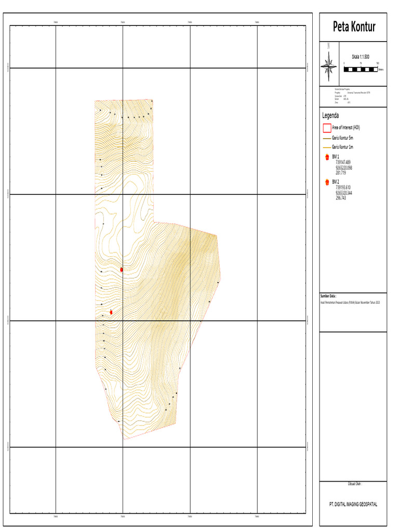Select the Legenda heading
Viewport: 399px width, 532px height.
point(330,115)
